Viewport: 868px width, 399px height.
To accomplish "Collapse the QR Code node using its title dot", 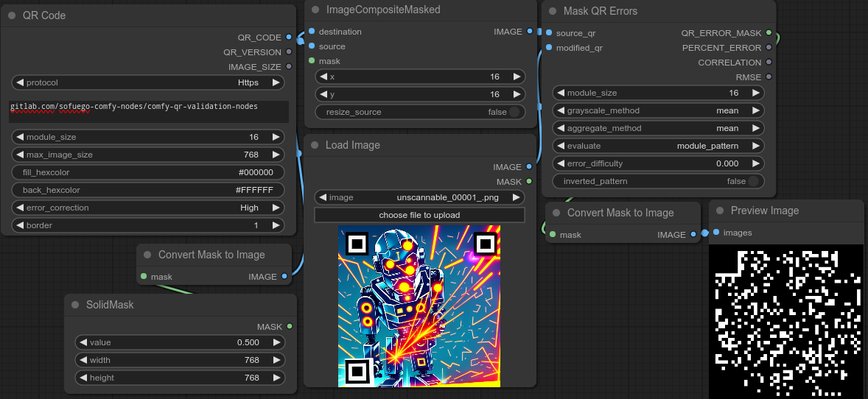I will pos(12,15).
